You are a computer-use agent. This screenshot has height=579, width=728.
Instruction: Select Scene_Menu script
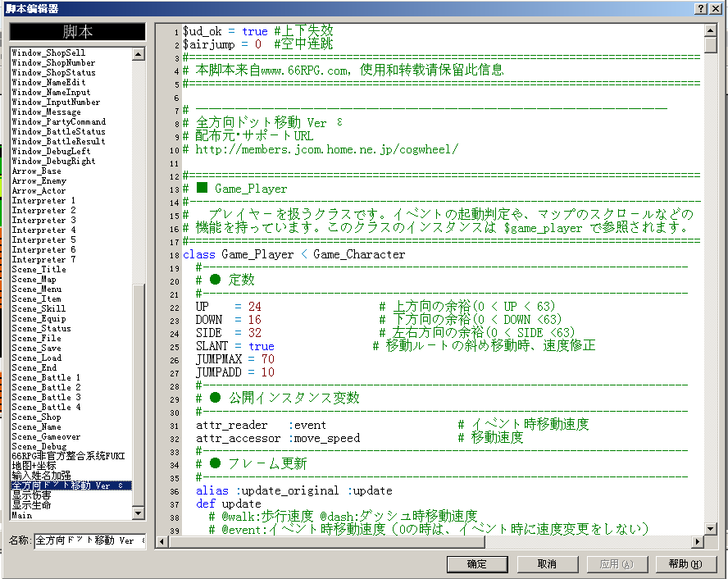[36, 289]
